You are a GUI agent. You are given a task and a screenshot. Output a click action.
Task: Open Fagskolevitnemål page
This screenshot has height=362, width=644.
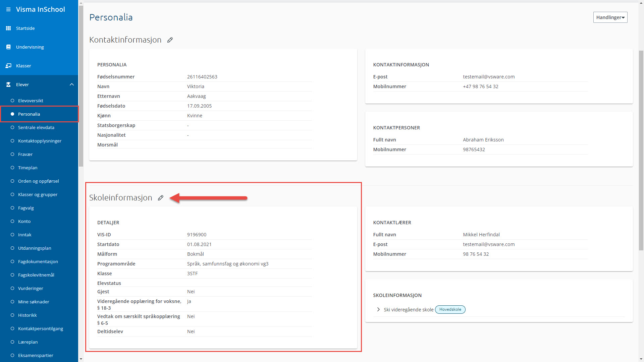click(36, 275)
